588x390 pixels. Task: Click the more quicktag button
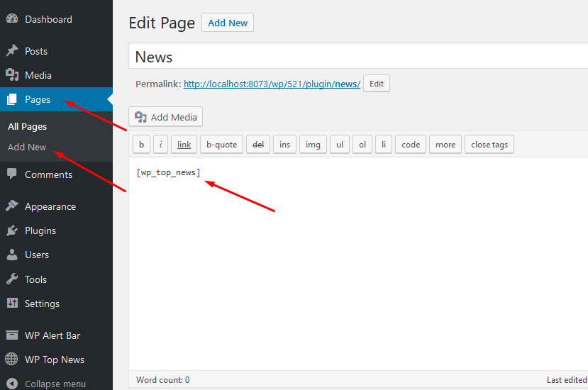(445, 145)
